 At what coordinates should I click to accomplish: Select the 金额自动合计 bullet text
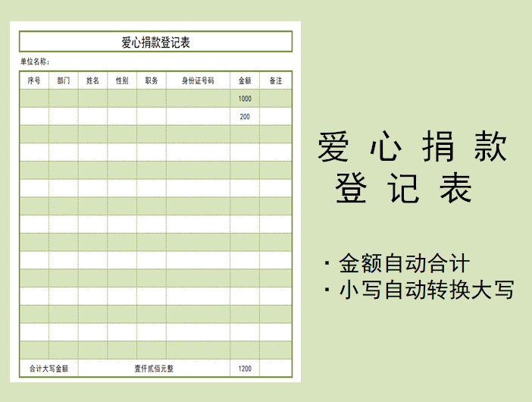(x=403, y=264)
